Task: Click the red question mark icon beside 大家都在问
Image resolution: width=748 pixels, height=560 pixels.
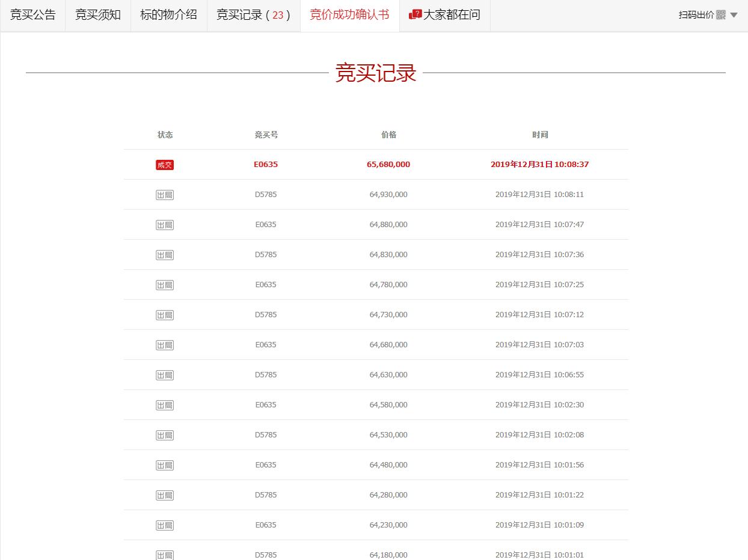Action: tap(416, 15)
